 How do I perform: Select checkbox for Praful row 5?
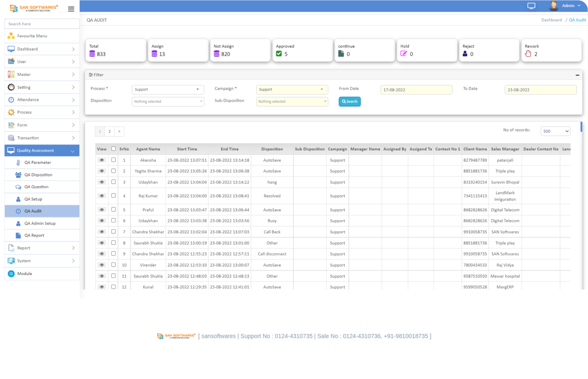114,209
